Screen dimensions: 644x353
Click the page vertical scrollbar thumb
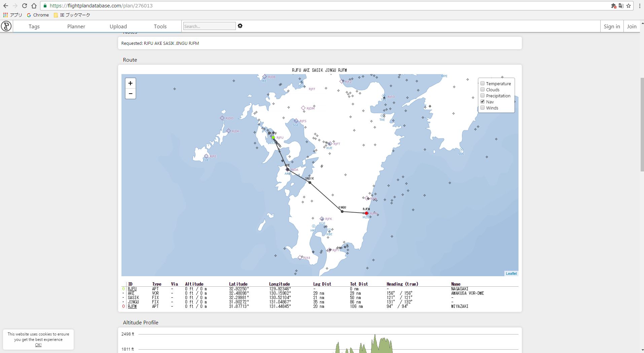642,125
